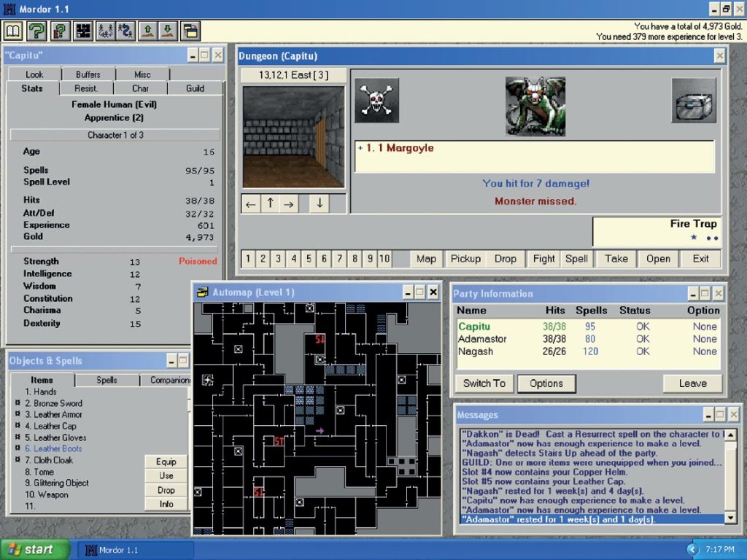Click the Switch To button

tap(484, 384)
